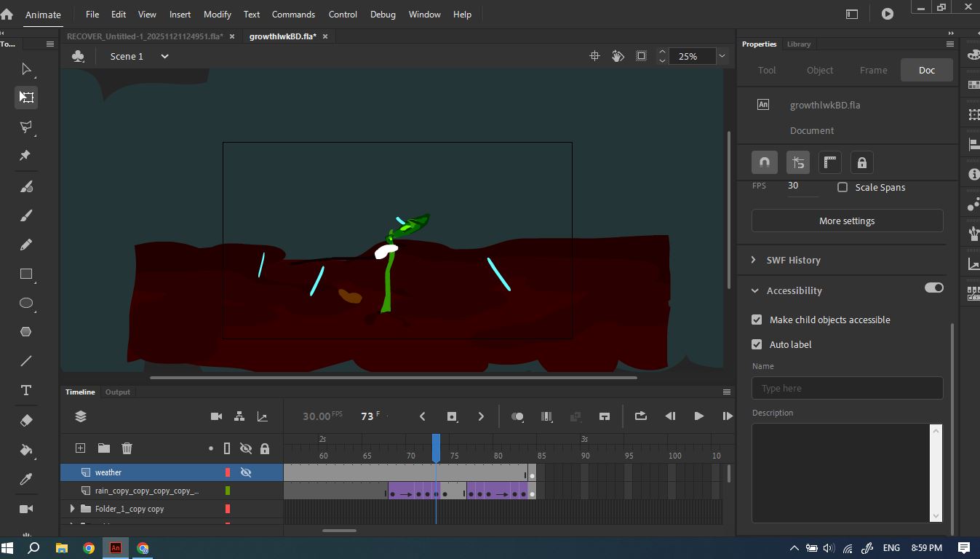980x559 pixels.
Task: Toggle Make child objects accessible checkbox
Action: click(757, 320)
